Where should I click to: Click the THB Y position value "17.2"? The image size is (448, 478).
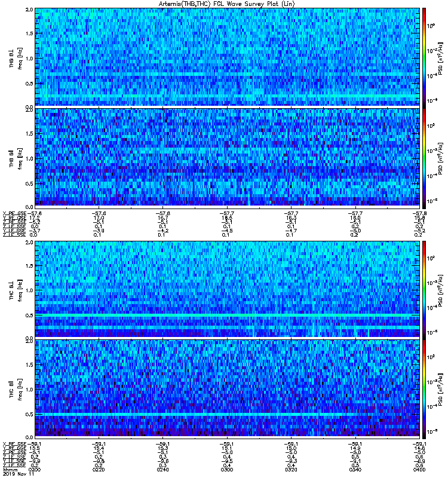(35, 218)
